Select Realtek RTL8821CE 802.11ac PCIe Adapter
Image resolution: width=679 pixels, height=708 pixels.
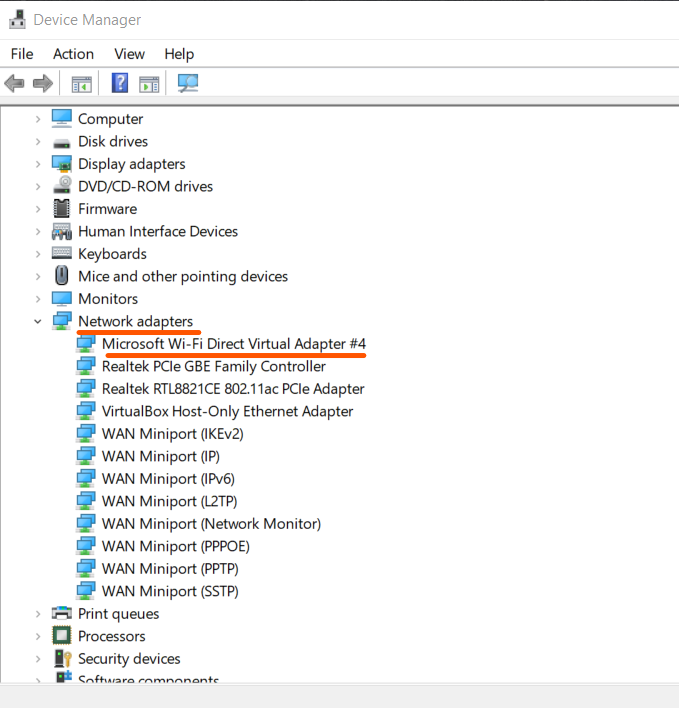tap(233, 389)
